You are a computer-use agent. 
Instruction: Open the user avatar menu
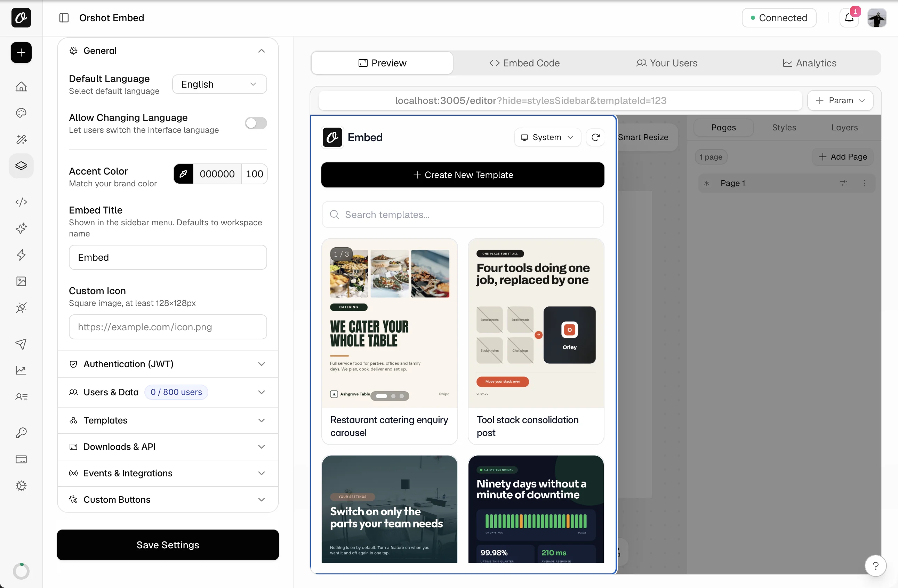877,18
